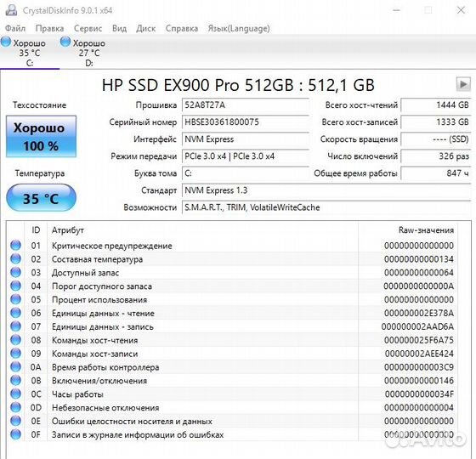Click status orb for attribute 03
Image resolution: width=476 pixels, height=459 pixels.
pyautogui.click(x=16, y=272)
